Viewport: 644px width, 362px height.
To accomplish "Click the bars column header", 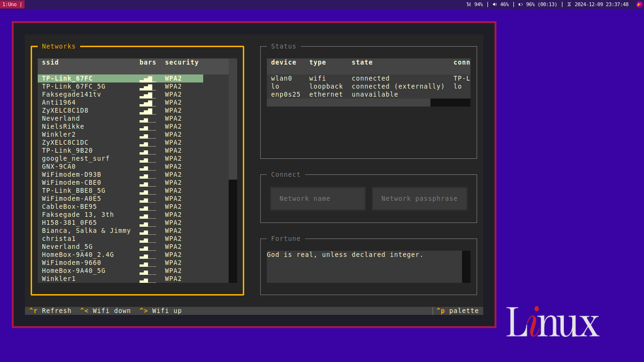I will pos(148,62).
